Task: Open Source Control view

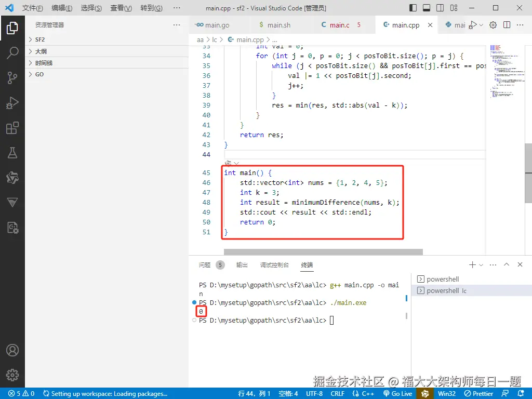Action: 12,78
